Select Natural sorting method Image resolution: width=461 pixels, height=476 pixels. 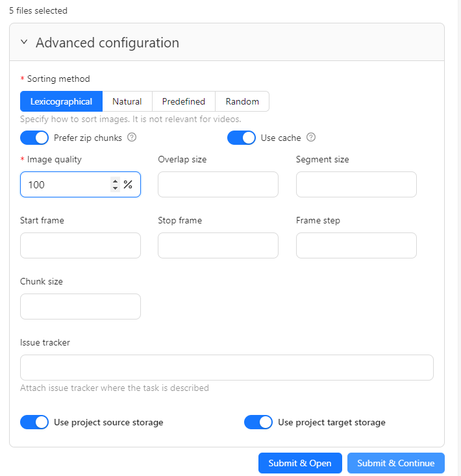[127, 101]
